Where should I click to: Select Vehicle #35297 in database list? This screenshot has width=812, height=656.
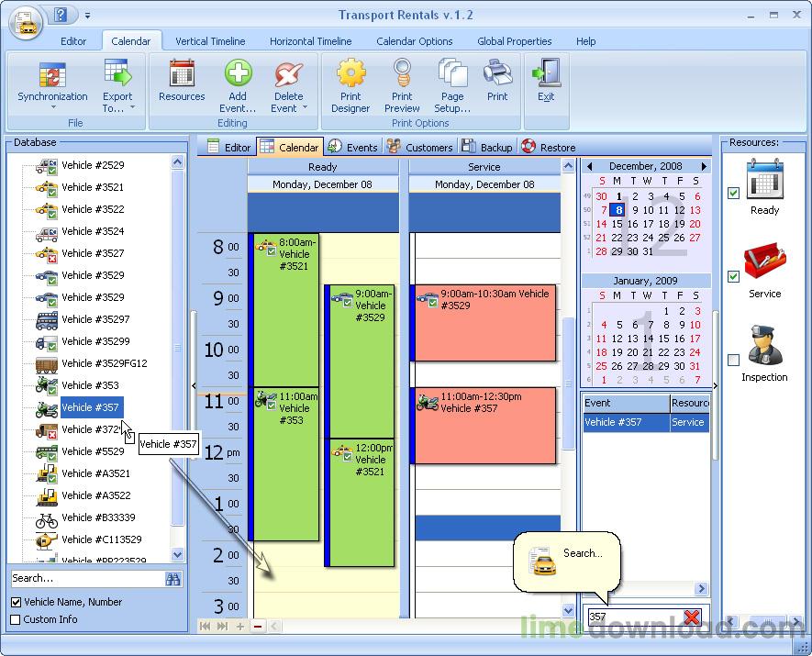click(x=95, y=319)
